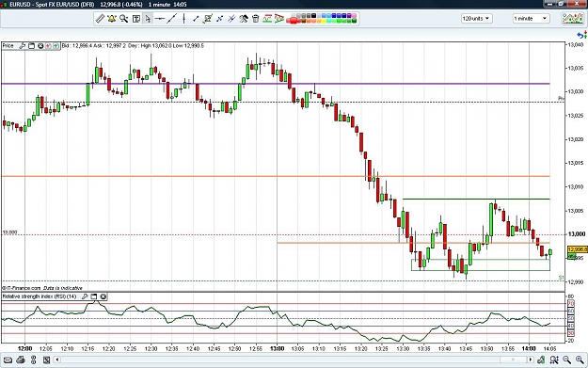Click the trash can delete tool

tap(255, 19)
